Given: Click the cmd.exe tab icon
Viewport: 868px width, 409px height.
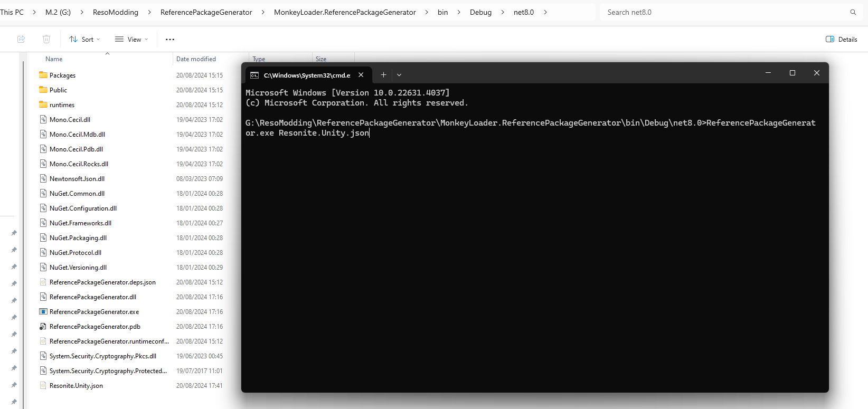Looking at the screenshot, I should click(x=254, y=75).
